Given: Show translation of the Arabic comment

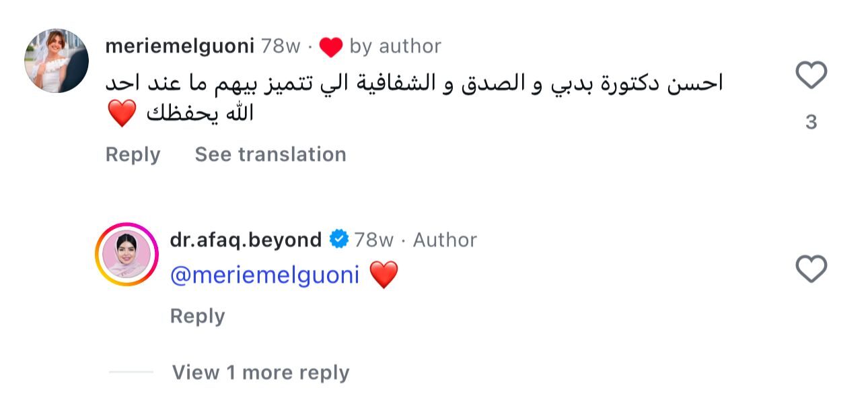Looking at the screenshot, I should (270, 154).
